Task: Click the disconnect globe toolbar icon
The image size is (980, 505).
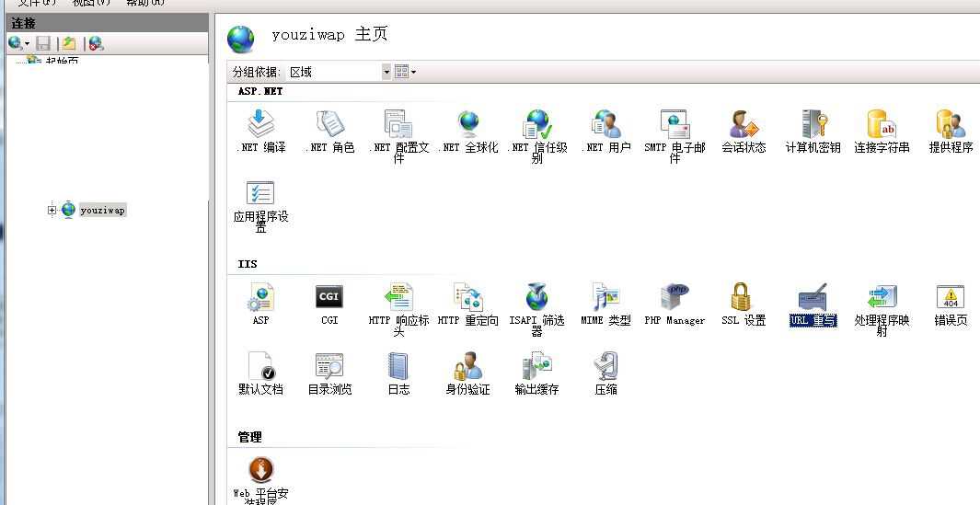Action: (96, 44)
